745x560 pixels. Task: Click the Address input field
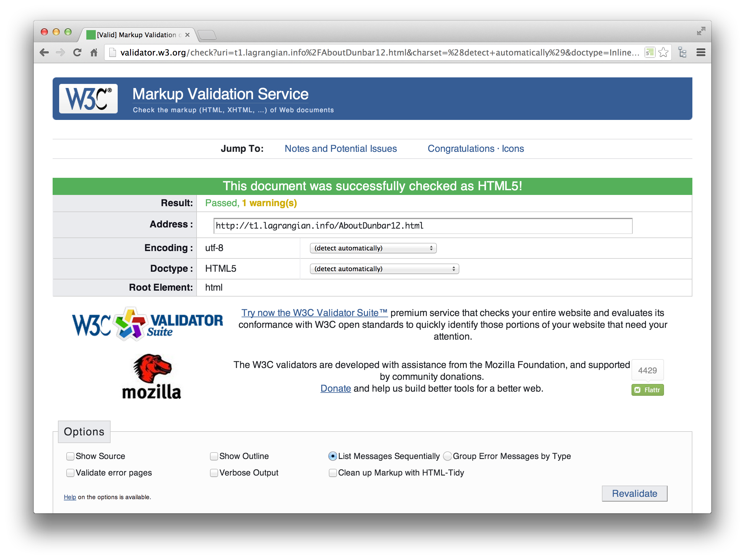tap(422, 225)
